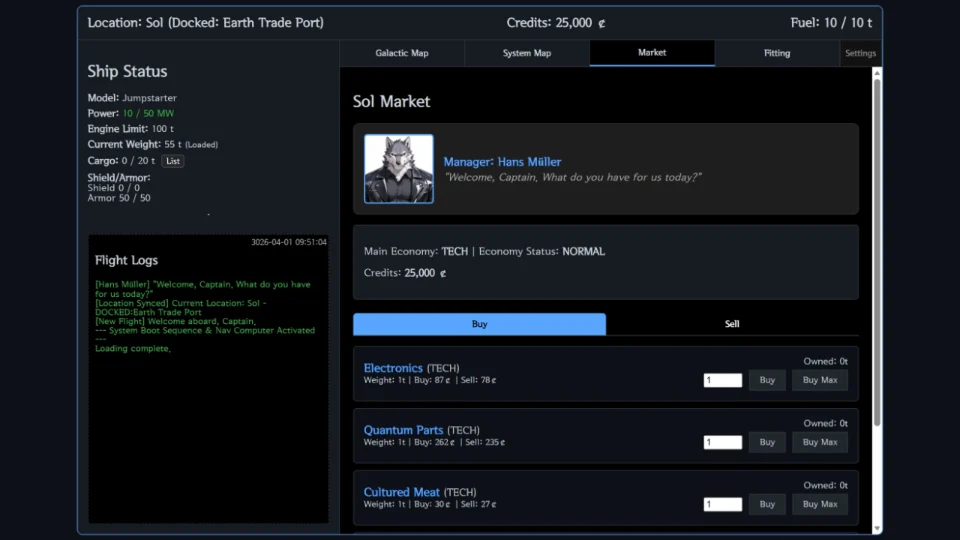The image size is (960, 540).
Task: Click the Cultured Meat item name
Action: click(402, 492)
